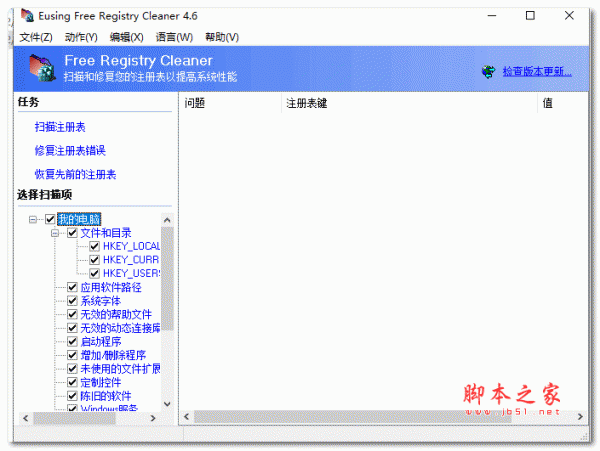Click 恢复先前的注册表 task link
600x451 pixels.
click(x=75, y=175)
